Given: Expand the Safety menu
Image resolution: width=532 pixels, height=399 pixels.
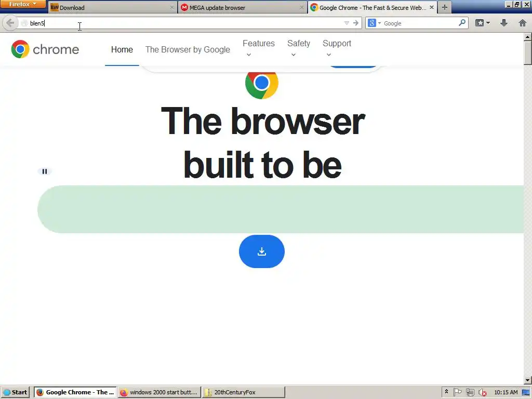Looking at the screenshot, I should (299, 47).
